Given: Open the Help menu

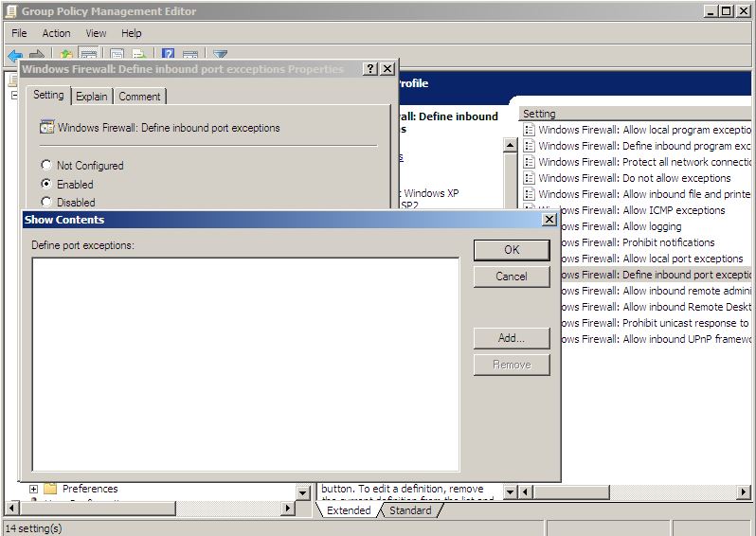Looking at the screenshot, I should coord(131,33).
